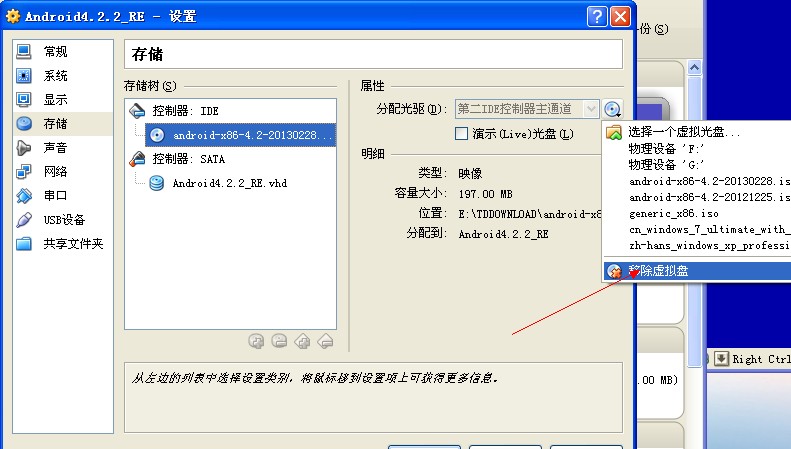The height and width of the screenshot is (449, 791).
Task: Click the Android4.2.2_RE attached-to value
Action: [x=503, y=234]
